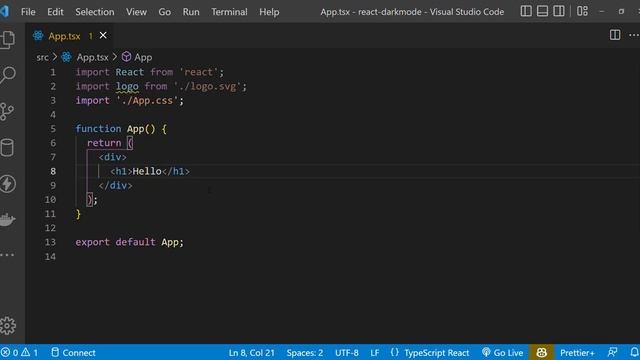Close the App.tsx tab
The image size is (640, 360).
coord(103,36)
